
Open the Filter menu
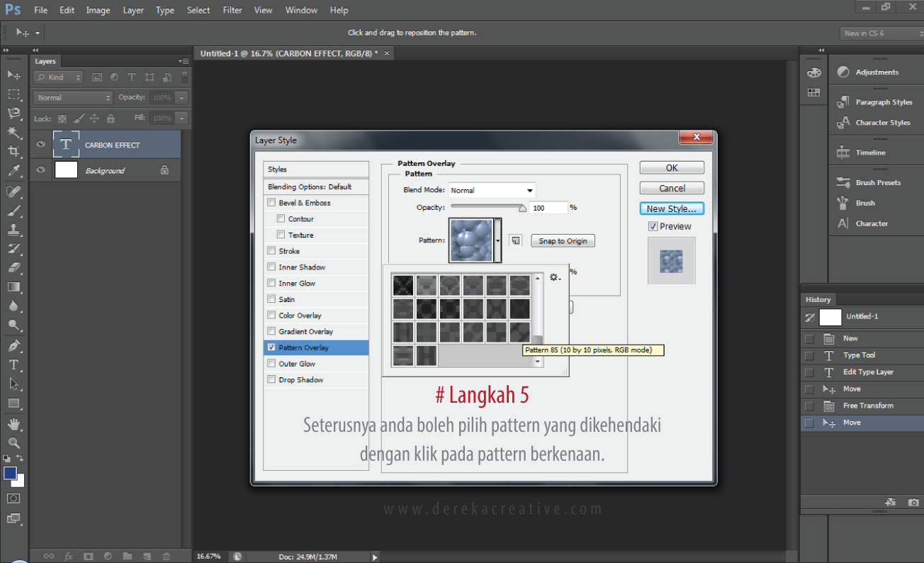(232, 10)
